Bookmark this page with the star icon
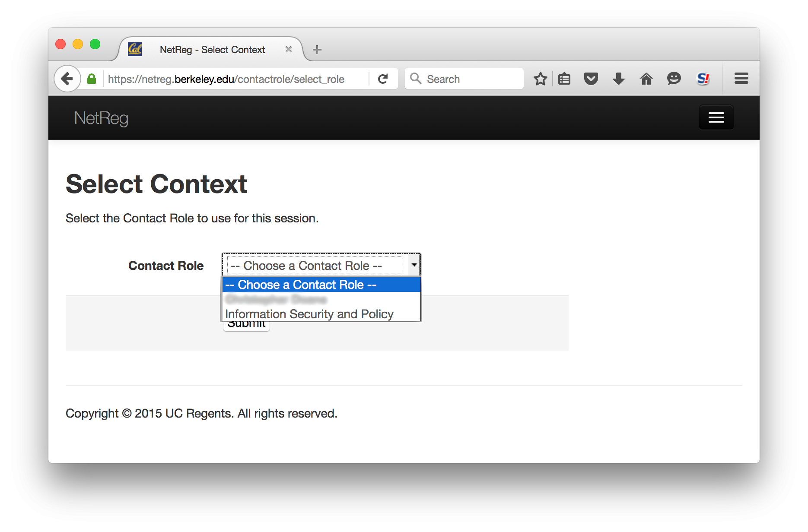808x532 pixels. pyautogui.click(x=540, y=79)
